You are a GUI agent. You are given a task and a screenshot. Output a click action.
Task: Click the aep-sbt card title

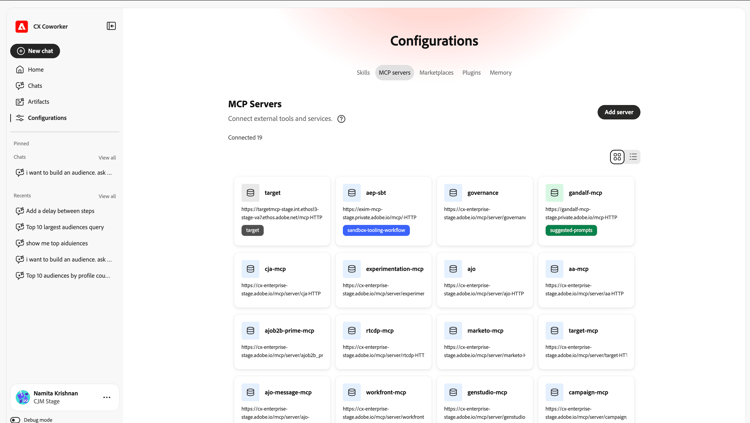click(x=376, y=193)
